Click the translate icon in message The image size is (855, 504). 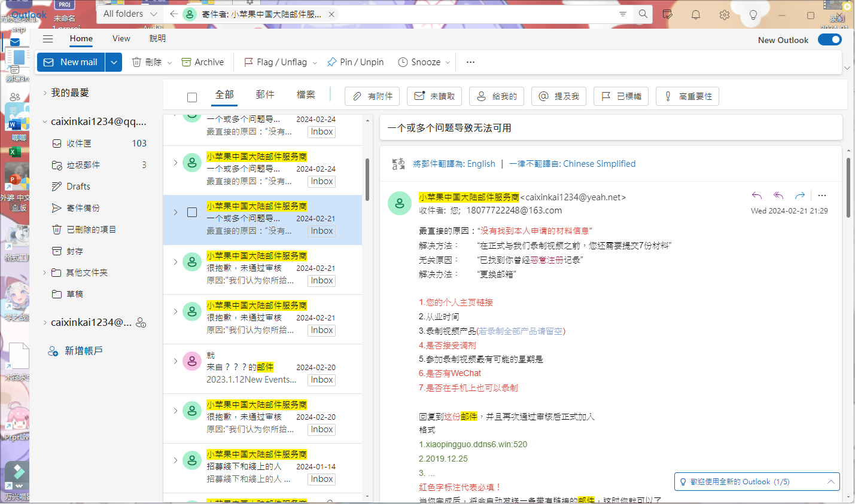tap(398, 164)
